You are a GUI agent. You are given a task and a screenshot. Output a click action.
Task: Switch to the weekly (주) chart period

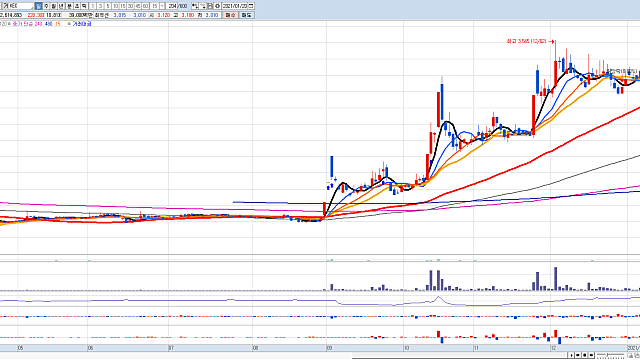[46, 6]
